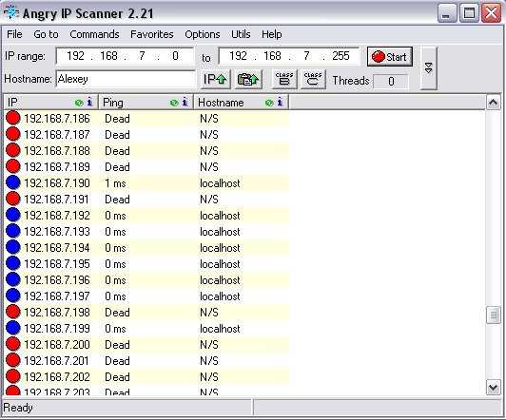Click the scrollbar up arrow
The height and width of the screenshot is (420, 506).
[494, 103]
